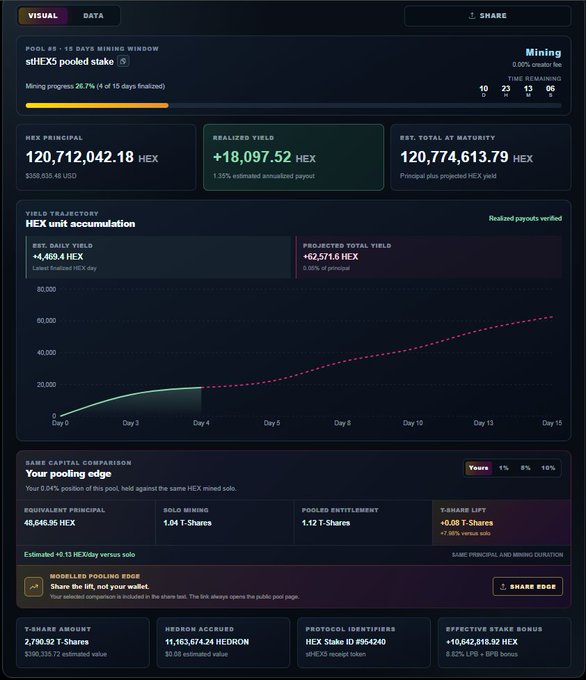
Task: Click the 'Mining' status label
Action: pos(543,52)
